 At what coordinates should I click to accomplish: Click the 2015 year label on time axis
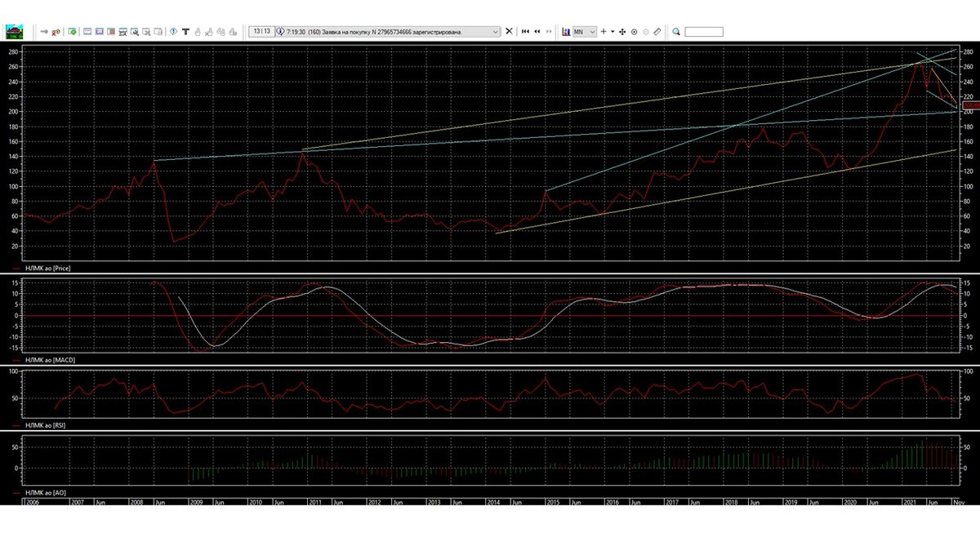coord(553,503)
